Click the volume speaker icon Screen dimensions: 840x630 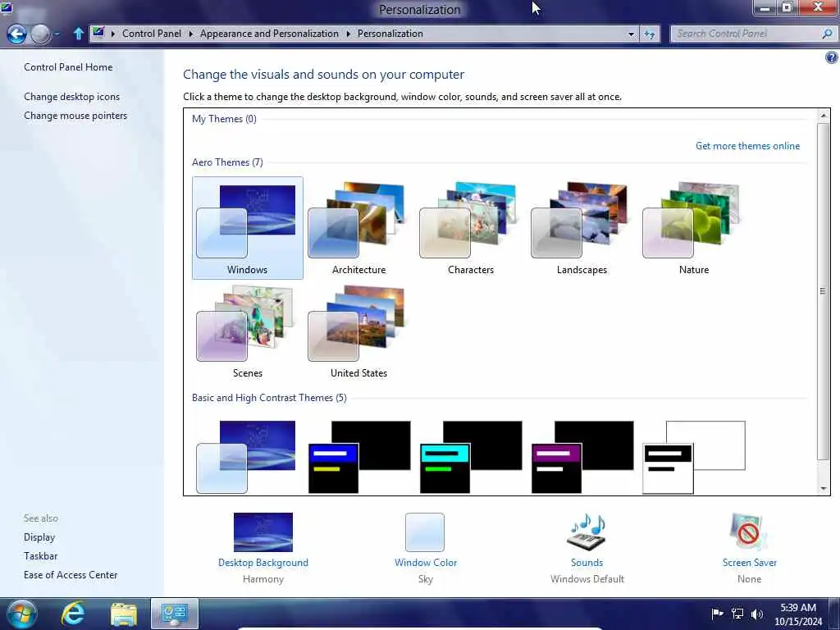click(757, 614)
